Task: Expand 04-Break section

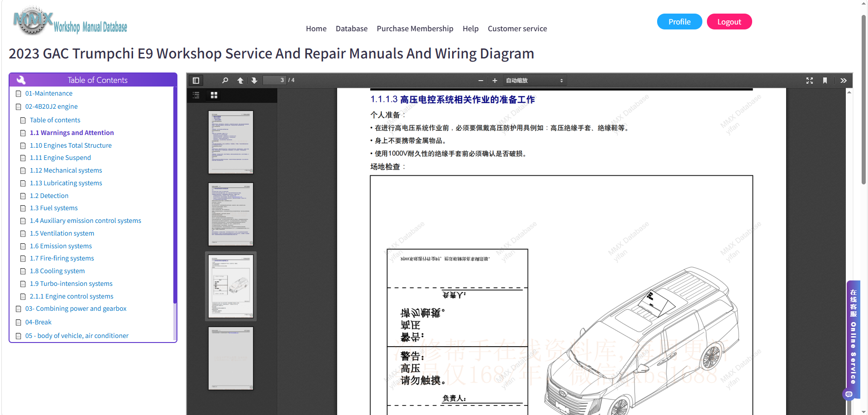Action: pos(38,322)
